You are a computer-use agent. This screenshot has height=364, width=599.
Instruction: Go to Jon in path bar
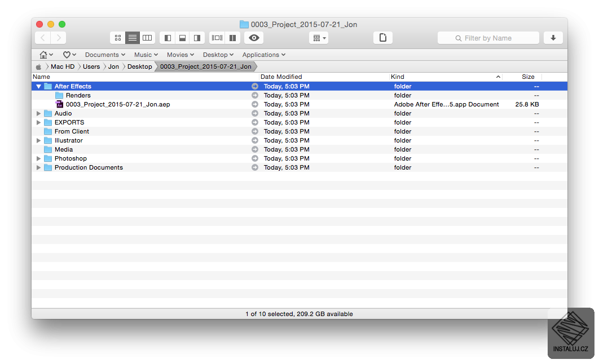(113, 66)
